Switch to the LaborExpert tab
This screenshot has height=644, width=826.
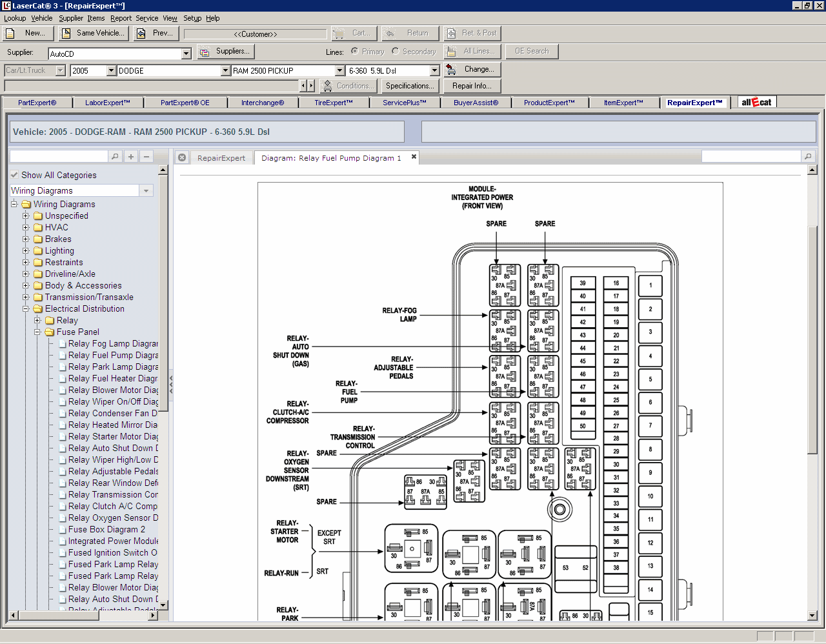pyautogui.click(x=107, y=103)
